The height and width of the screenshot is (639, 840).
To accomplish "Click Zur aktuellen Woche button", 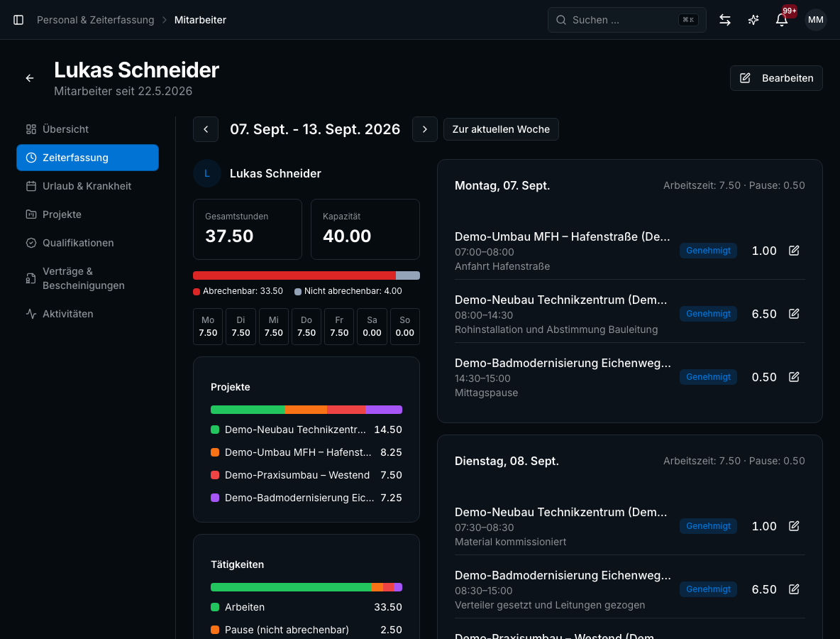I will point(501,129).
